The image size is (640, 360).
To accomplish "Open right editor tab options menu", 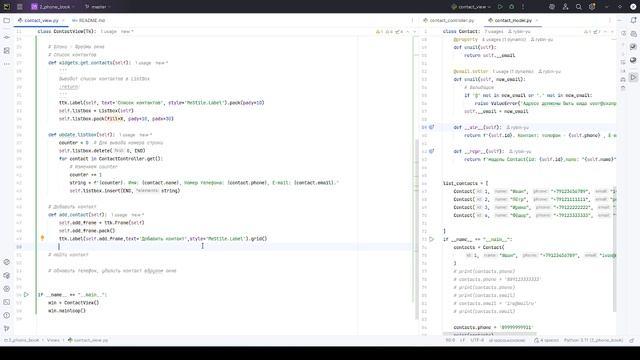I will (x=610, y=20).
